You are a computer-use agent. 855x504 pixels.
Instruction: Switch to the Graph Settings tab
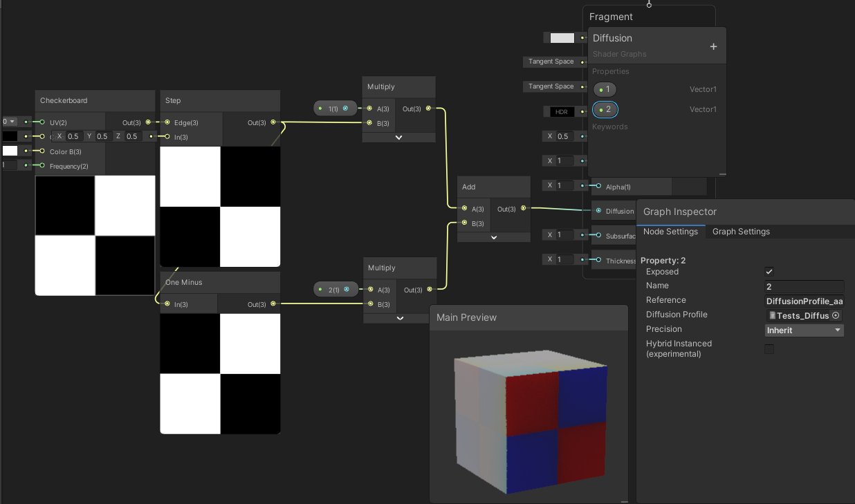coord(740,232)
